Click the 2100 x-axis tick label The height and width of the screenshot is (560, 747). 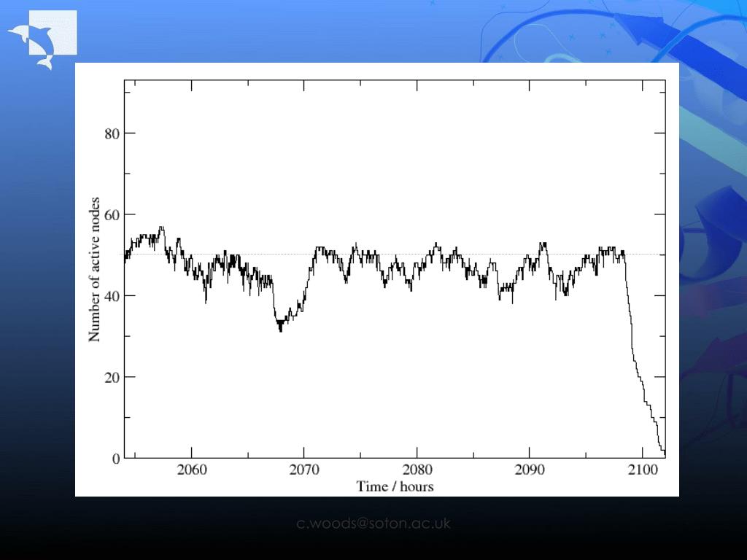point(643,470)
